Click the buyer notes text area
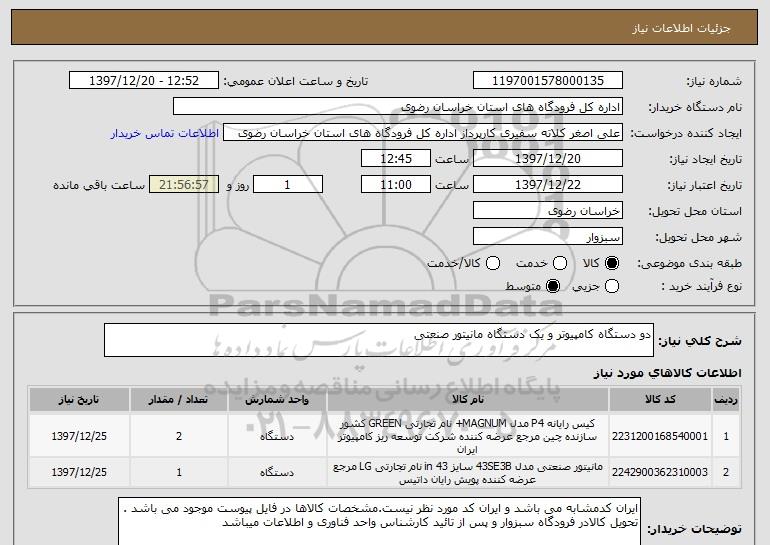This screenshot has width=770, height=545. tap(379, 521)
